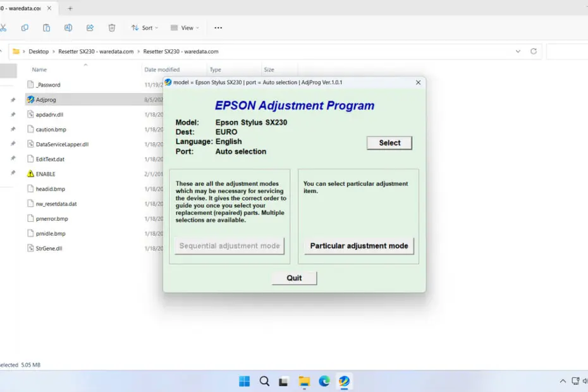Viewport: 588px width, 392px height.
Task: Close the waredata.com Explorer tab
Action: (49, 8)
